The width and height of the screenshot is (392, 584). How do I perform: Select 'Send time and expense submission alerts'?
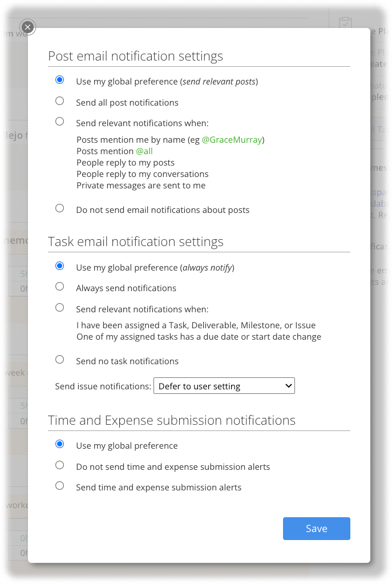coord(59,485)
